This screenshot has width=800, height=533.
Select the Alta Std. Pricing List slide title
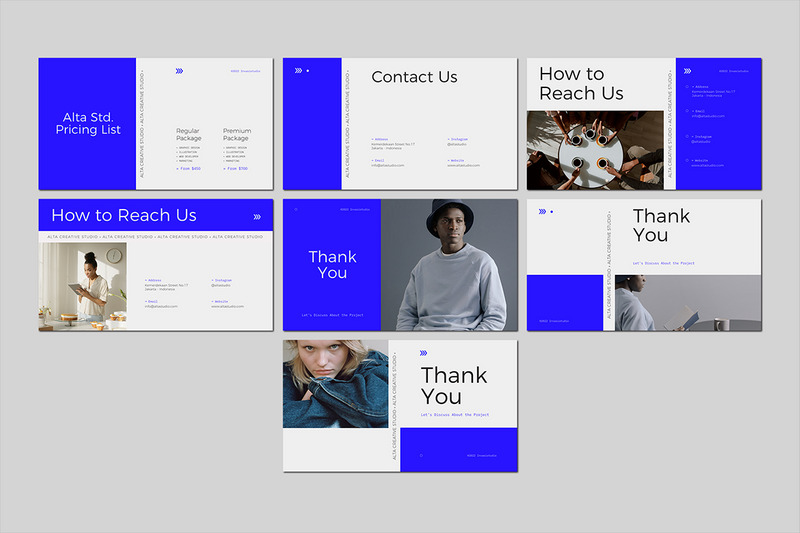(88, 123)
